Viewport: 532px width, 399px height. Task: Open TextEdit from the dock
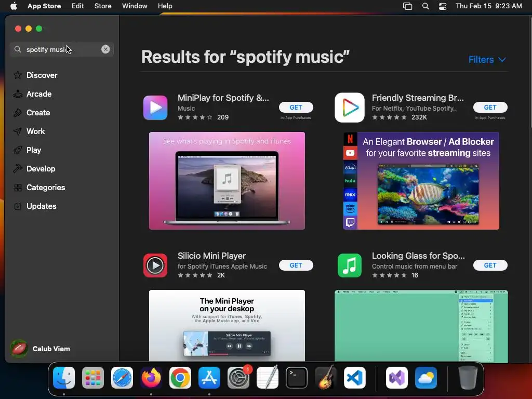[x=268, y=378]
